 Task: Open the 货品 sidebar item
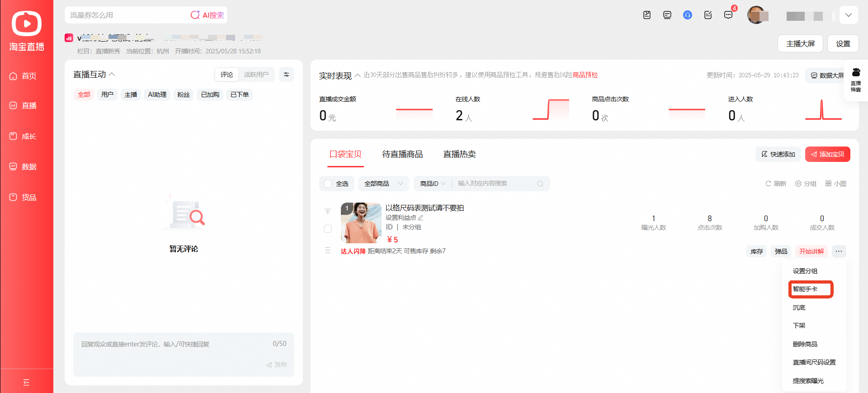point(23,197)
